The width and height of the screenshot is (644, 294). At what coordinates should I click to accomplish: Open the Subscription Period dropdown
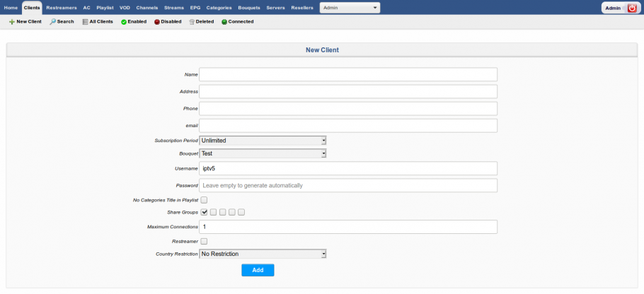[x=263, y=141]
